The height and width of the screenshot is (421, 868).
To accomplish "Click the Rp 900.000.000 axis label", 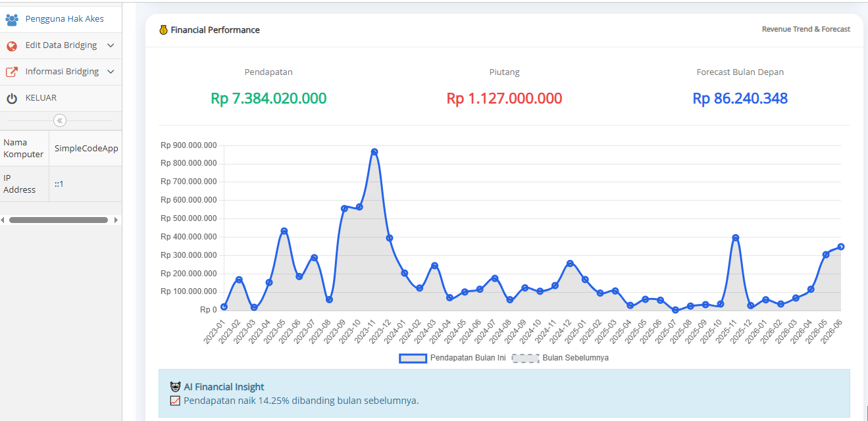I will [x=189, y=145].
